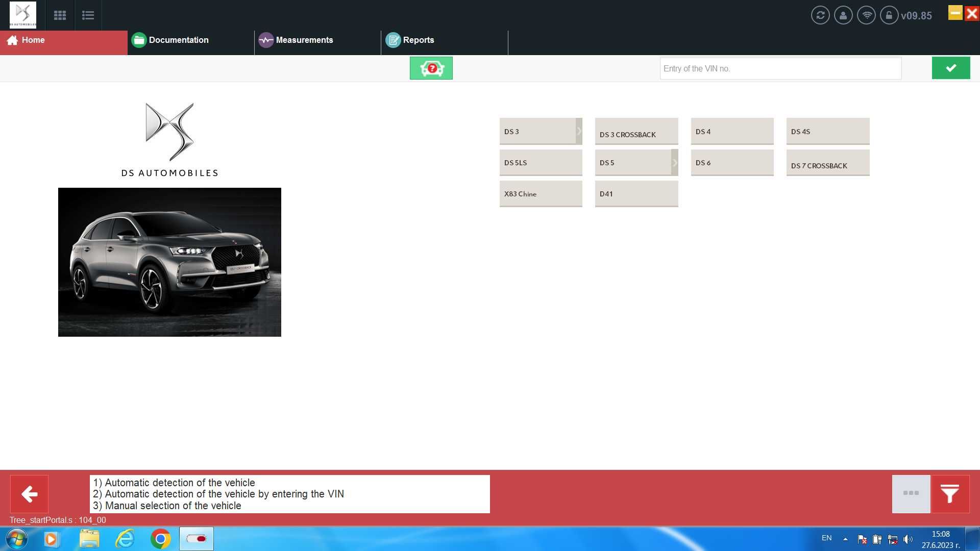Open the user profile icon
The height and width of the screenshot is (551, 980).
coord(843,15)
